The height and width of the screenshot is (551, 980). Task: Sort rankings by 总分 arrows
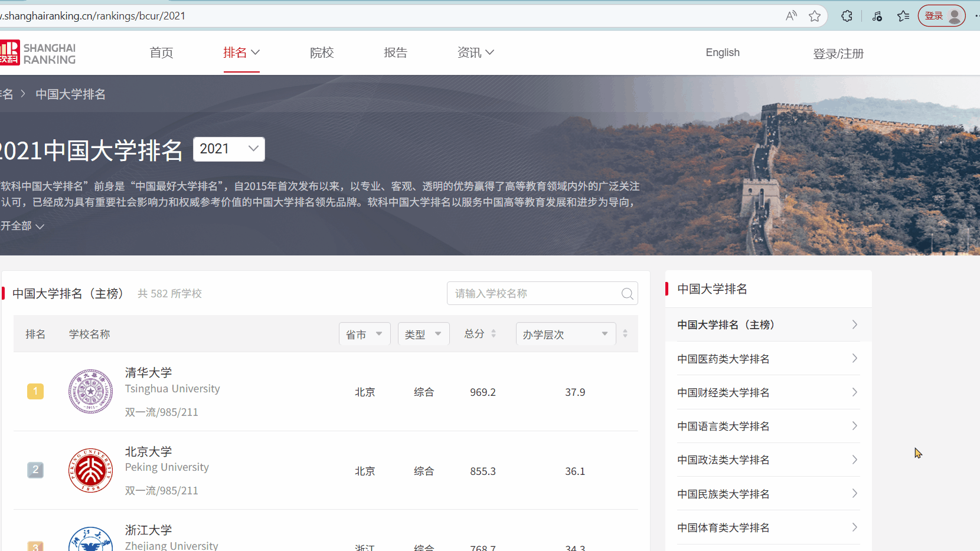pos(494,334)
